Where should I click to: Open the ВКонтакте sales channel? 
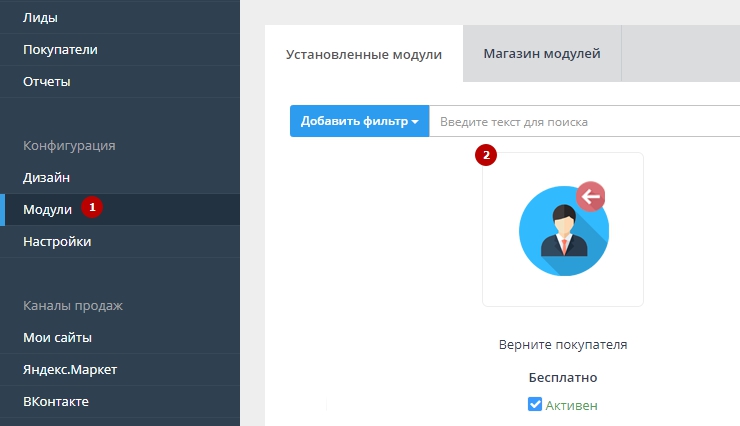point(56,401)
